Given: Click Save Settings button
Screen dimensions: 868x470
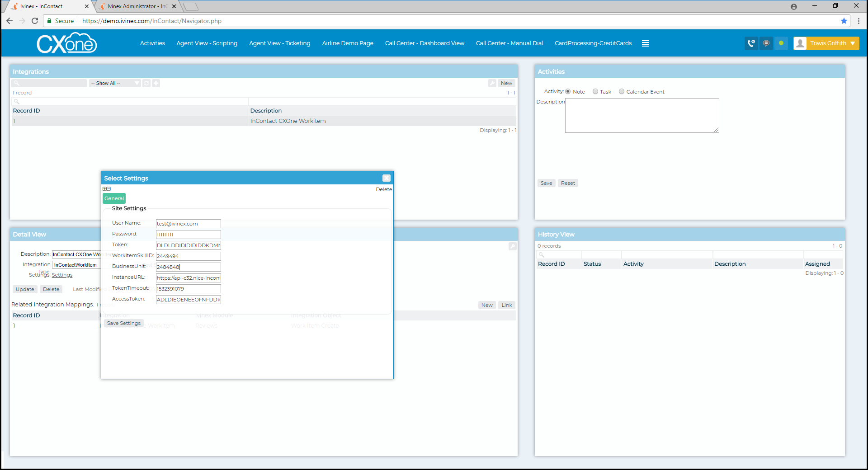Looking at the screenshot, I should coord(124,323).
